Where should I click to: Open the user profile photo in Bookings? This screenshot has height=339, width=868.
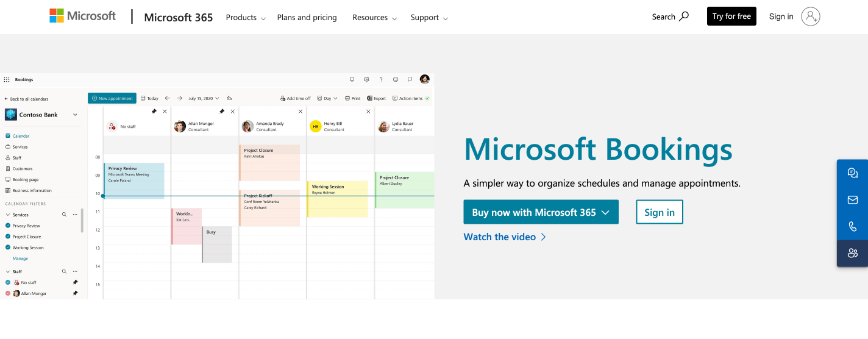click(x=425, y=79)
